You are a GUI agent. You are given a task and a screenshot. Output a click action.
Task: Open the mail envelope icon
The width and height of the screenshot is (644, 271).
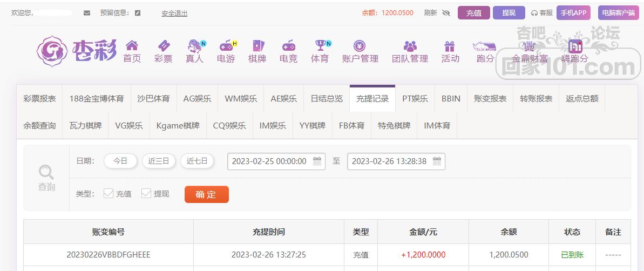click(x=87, y=13)
